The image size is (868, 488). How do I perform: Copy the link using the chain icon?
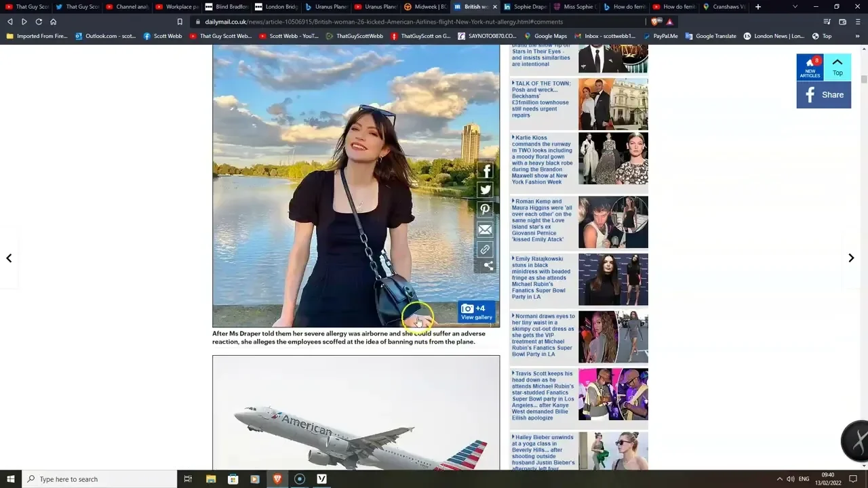tap(485, 249)
